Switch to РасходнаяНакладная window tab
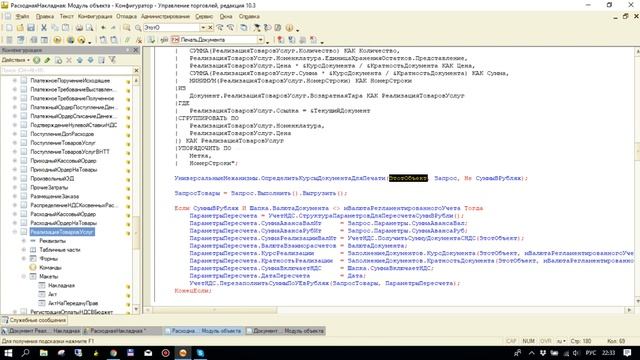 tap(121, 331)
